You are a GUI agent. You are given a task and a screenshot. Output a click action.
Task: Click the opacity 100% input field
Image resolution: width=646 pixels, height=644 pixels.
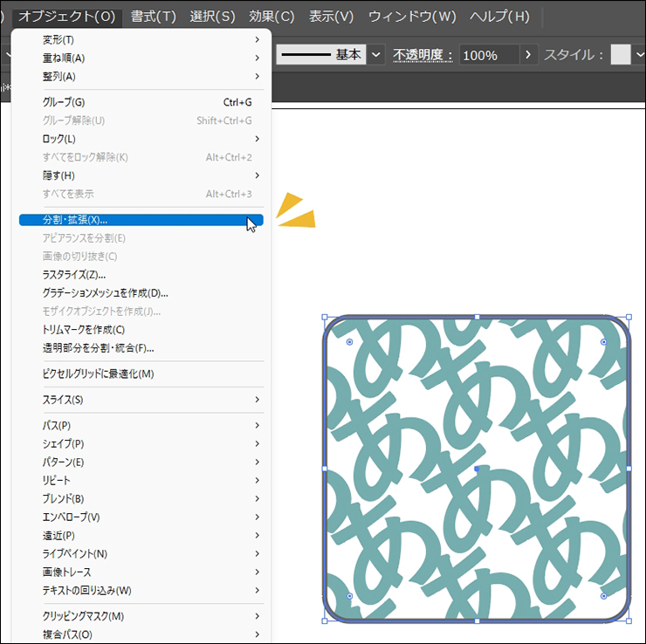coord(487,55)
